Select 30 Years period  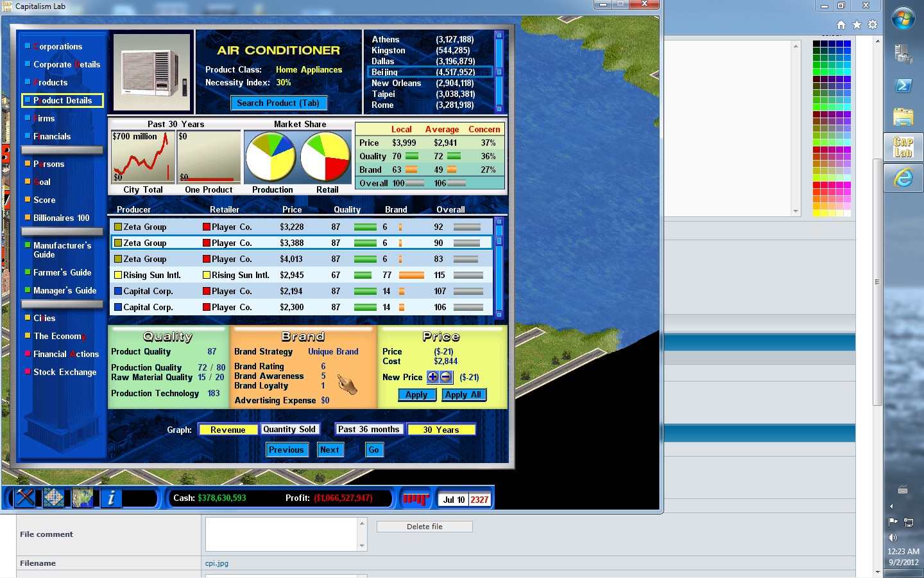tap(441, 430)
